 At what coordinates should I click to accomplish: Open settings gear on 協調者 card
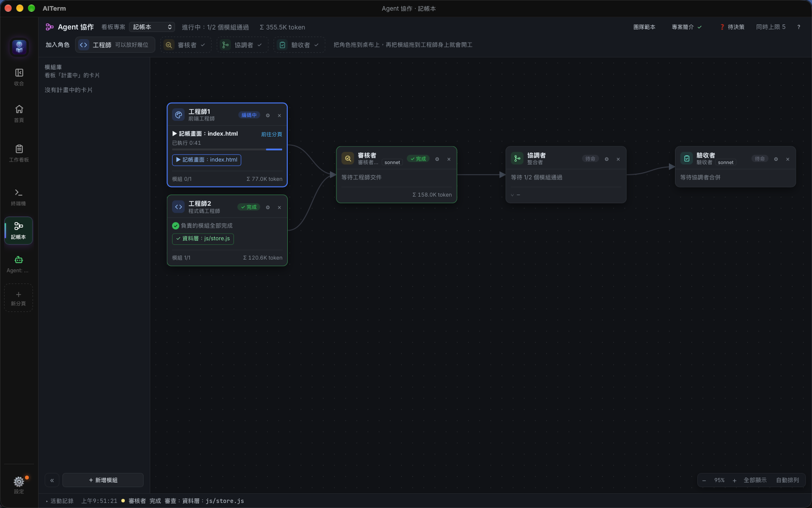click(607, 159)
